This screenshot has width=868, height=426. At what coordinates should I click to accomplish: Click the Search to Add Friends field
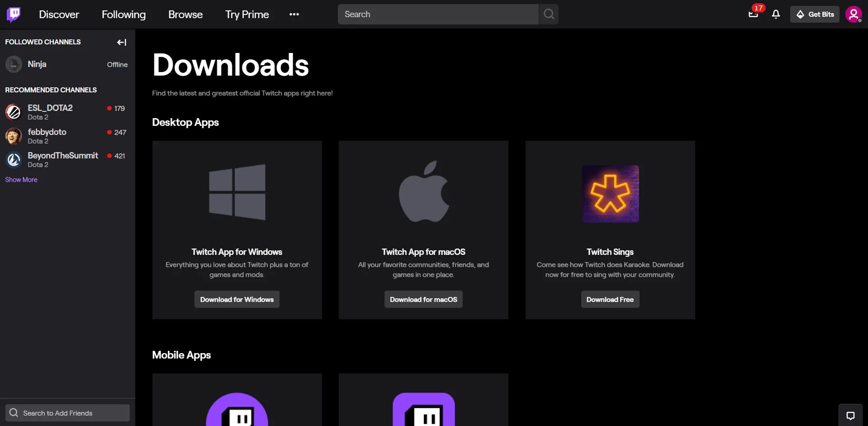pyautogui.click(x=67, y=412)
